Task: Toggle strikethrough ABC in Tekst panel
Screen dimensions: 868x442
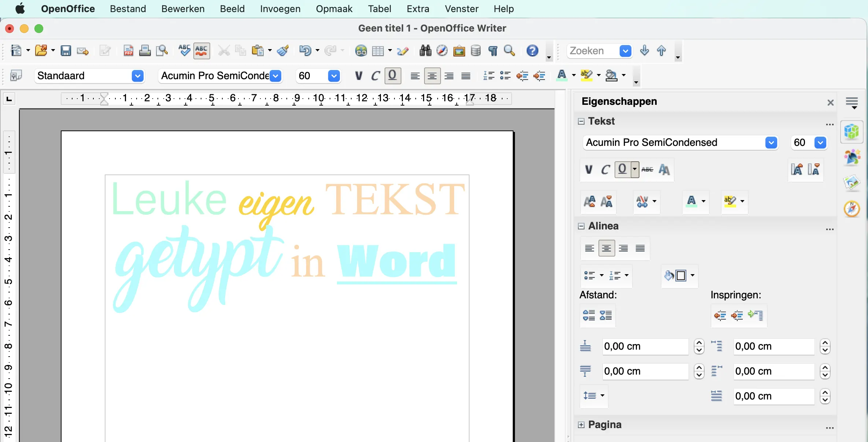Action: 647,169
